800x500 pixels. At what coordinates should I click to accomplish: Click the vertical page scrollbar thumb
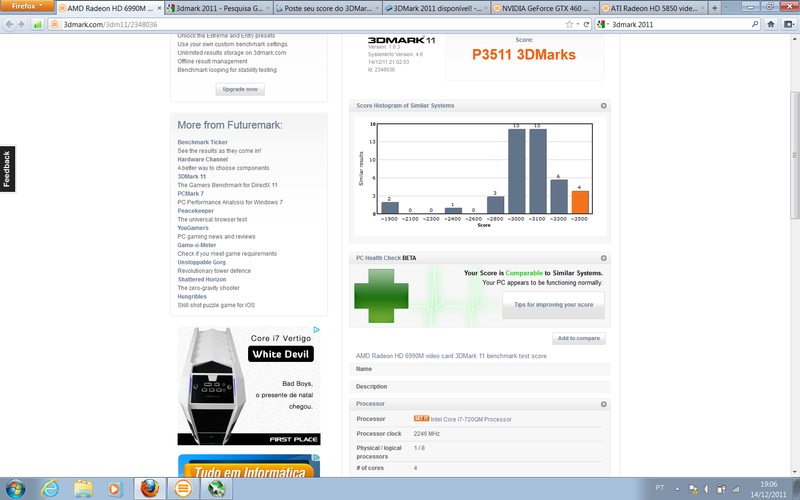pos(794,155)
